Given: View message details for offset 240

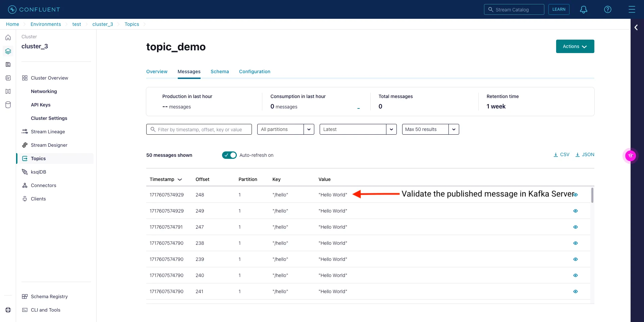Looking at the screenshot, I should (x=576, y=275).
